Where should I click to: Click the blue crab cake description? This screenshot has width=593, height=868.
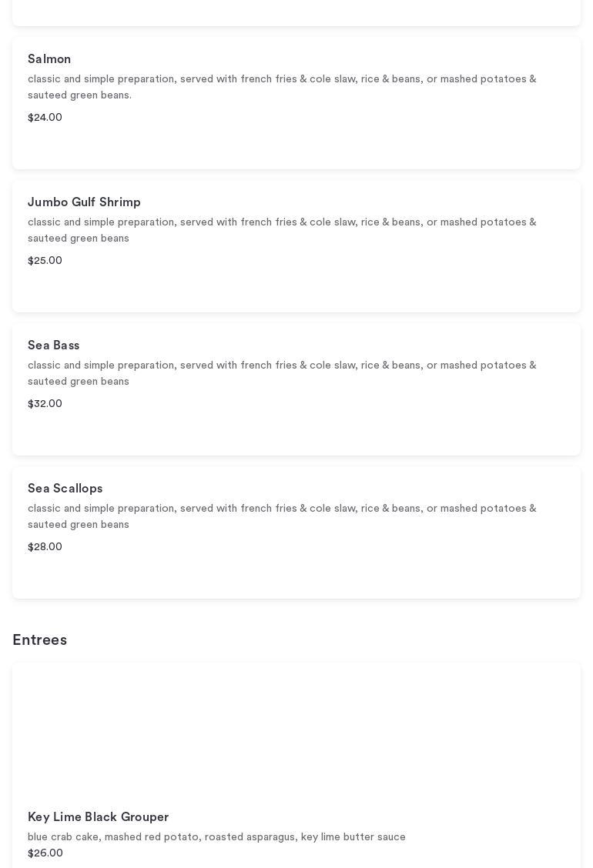pyautogui.click(x=216, y=837)
